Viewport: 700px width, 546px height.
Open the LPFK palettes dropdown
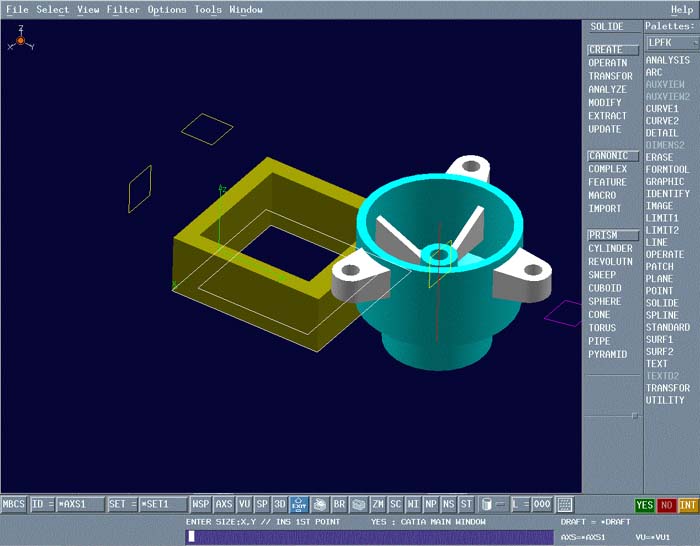pos(670,43)
